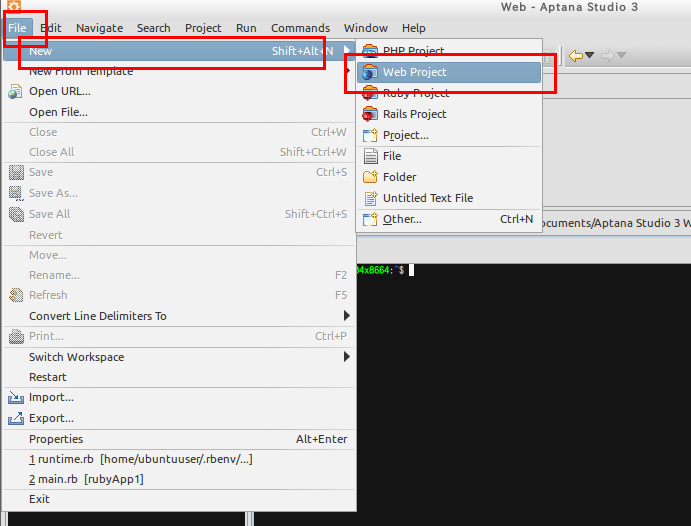This screenshot has width=691, height=526.
Task: Click the Refresh icon
Action: click(x=16, y=295)
